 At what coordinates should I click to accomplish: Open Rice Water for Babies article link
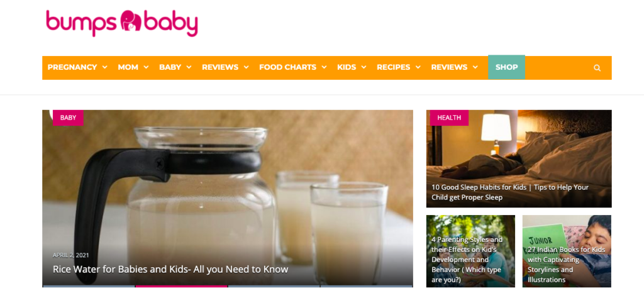[170, 269]
